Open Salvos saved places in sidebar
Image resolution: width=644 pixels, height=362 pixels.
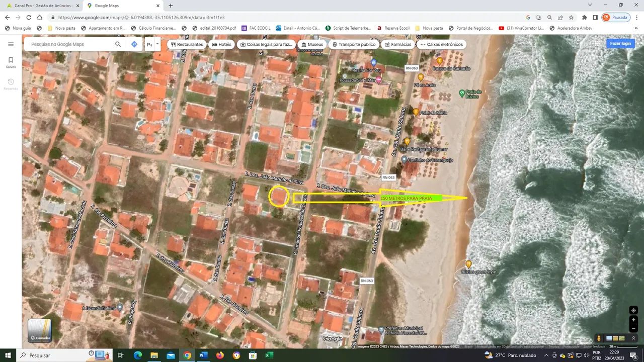[11, 62]
